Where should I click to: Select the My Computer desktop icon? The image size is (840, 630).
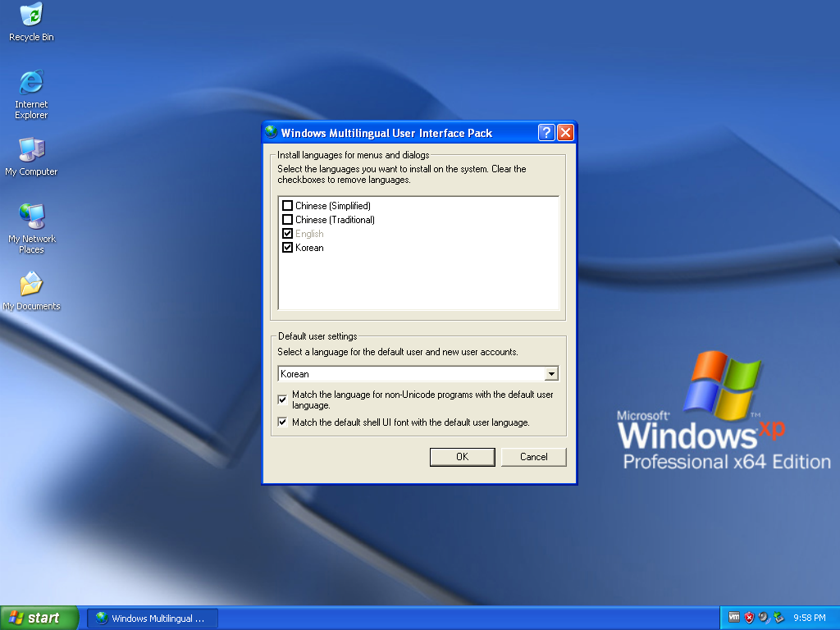(31, 157)
